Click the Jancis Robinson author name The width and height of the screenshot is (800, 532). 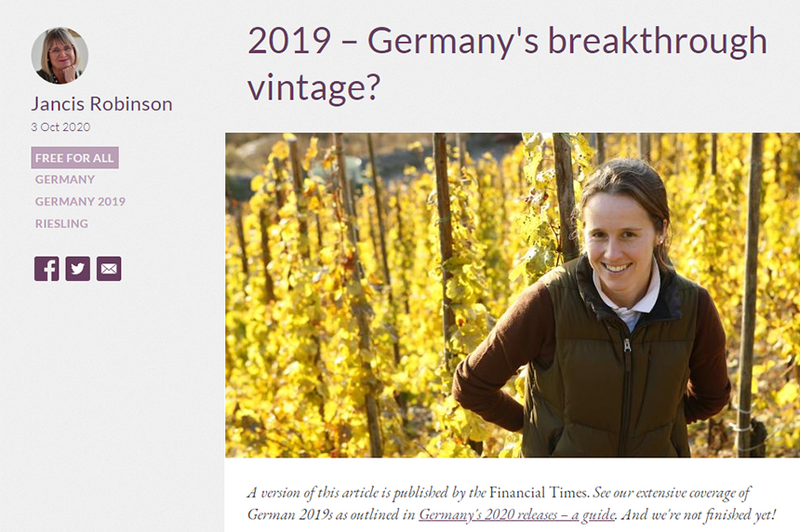coord(101,103)
